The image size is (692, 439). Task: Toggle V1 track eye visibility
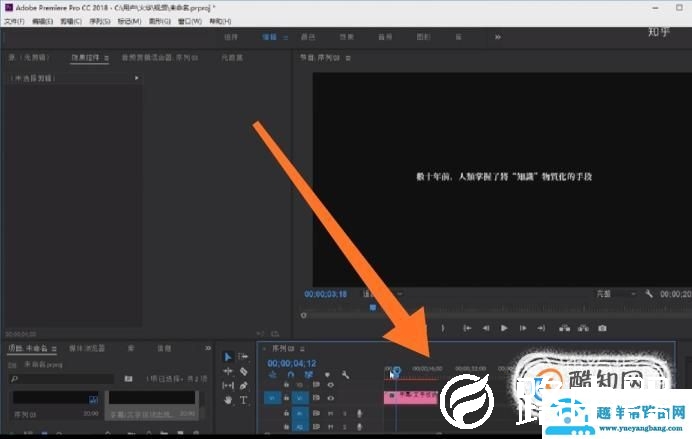pos(331,397)
